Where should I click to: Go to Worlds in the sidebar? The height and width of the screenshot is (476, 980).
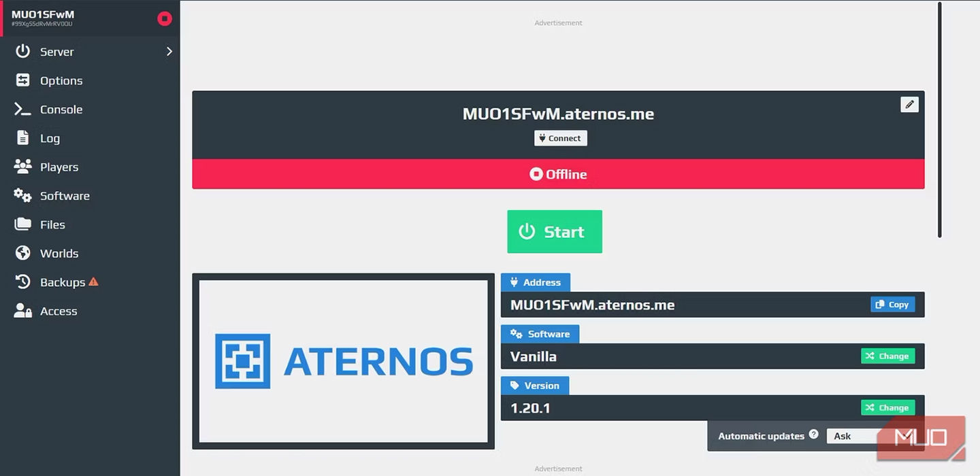pos(59,254)
